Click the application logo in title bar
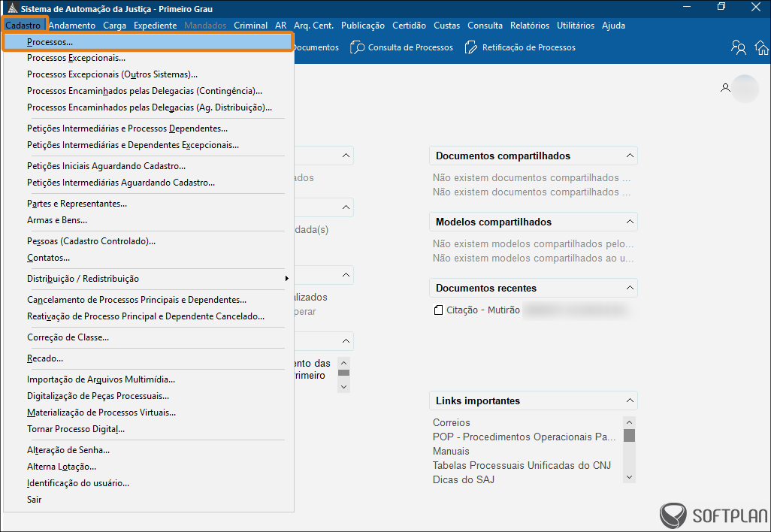Viewport: 771px width, 532px height. click(12, 8)
